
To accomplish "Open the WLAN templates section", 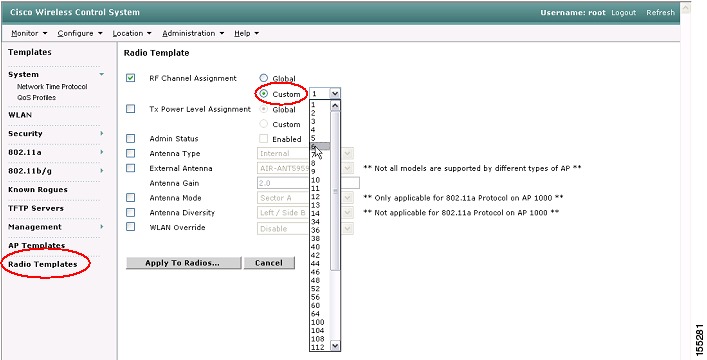I will (x=20, y=115).
